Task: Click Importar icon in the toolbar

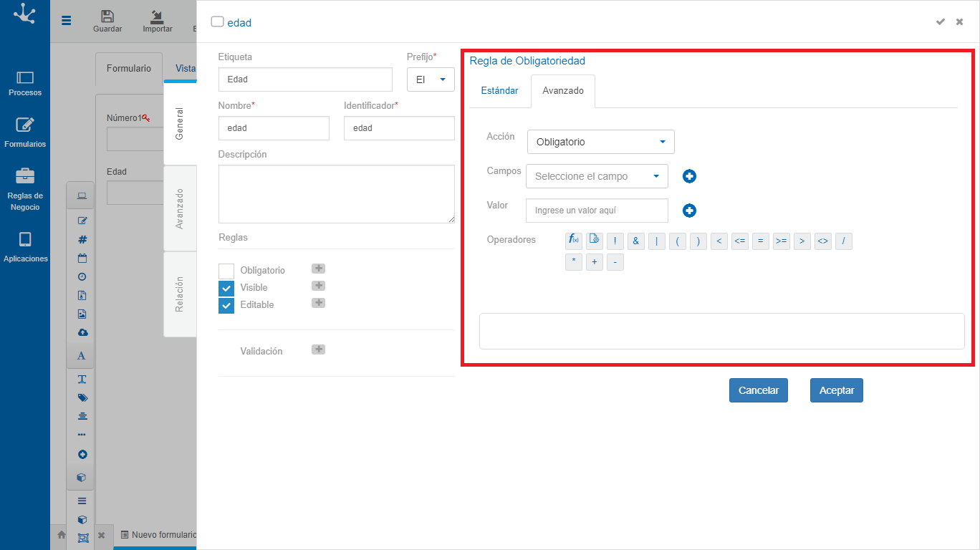Action: pos(157,21)
